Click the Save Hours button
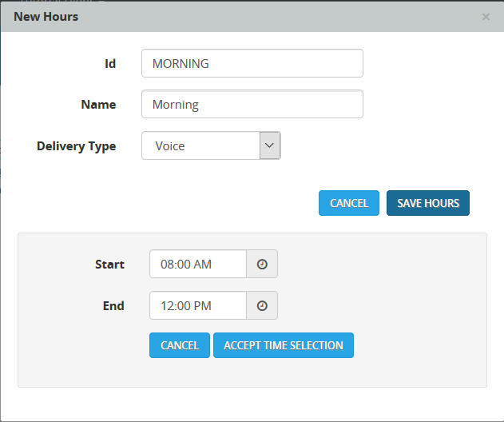504x422 pixels. (428, 203)
